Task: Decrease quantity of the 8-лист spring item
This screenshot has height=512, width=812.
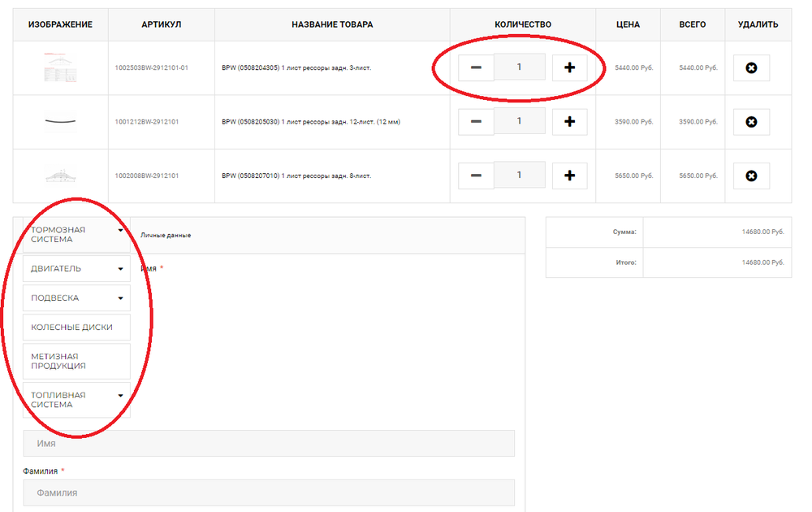Action: point(476,176)
